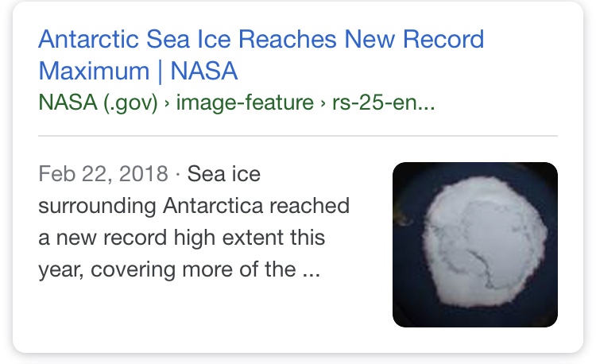Click the word Record in the headline
Image resolution: width=596 pixels, height=364 pixels.
tap(443, 39)
